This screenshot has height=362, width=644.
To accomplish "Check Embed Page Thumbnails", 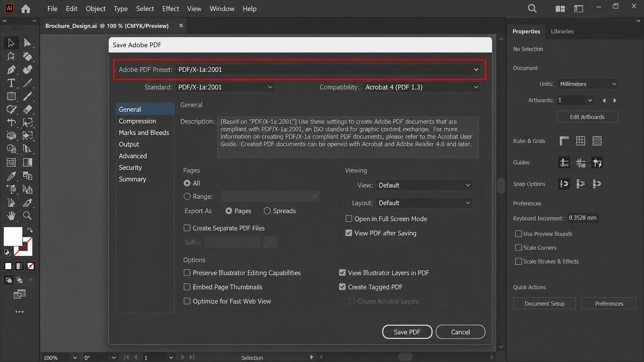I will (x=187, y=287).
